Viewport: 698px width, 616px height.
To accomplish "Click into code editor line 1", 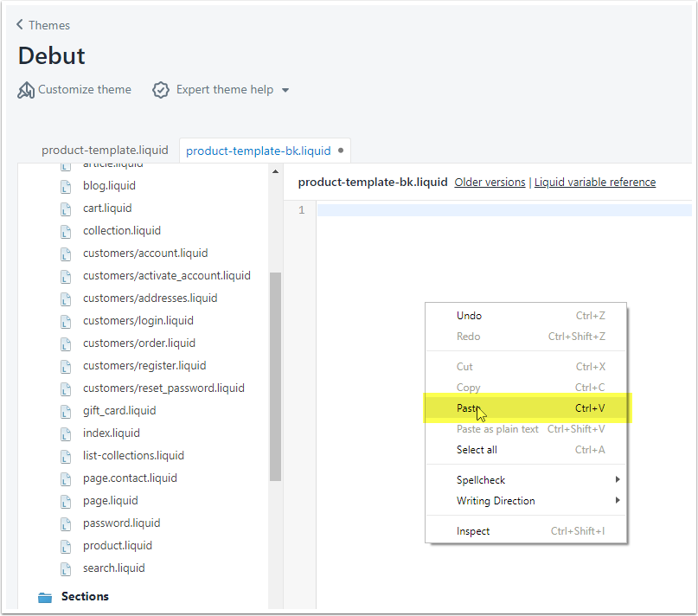I will point(504,210).
